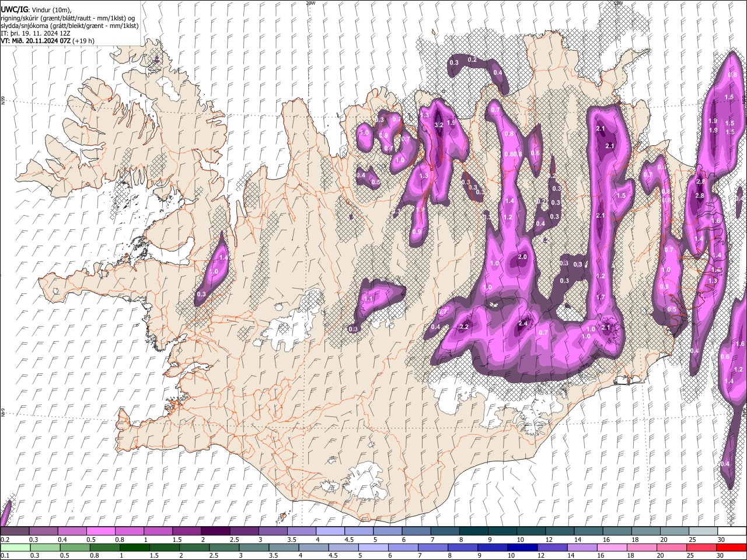Pick the bright red swatch labeled 30

pyautogui.click(x=731, y=547)
